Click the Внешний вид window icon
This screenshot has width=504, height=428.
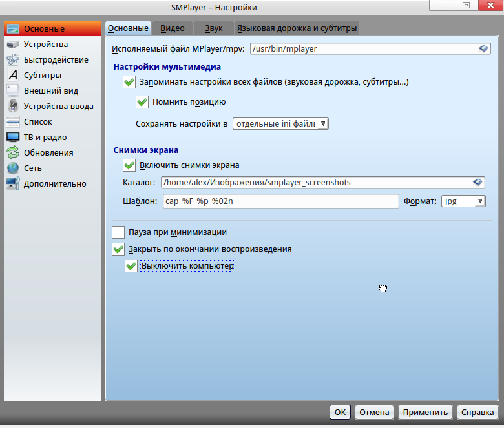13,90
